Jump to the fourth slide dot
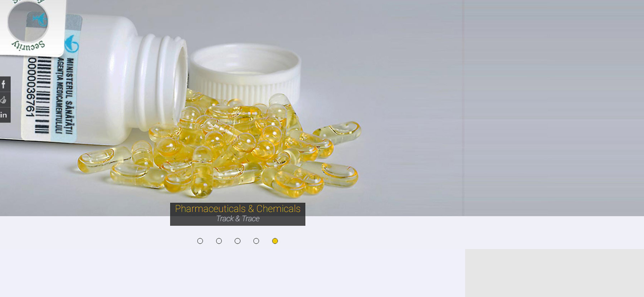Viewport: 644px width, 297px height. click(x=256, y=241)
